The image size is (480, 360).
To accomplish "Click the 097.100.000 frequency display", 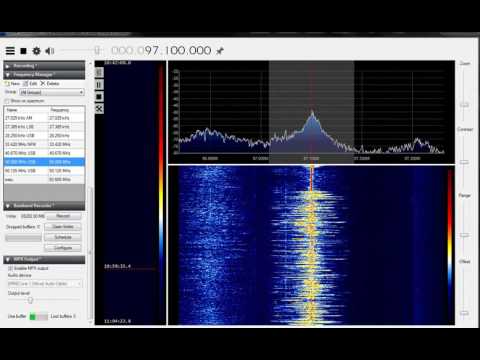I will pos(161,51).
